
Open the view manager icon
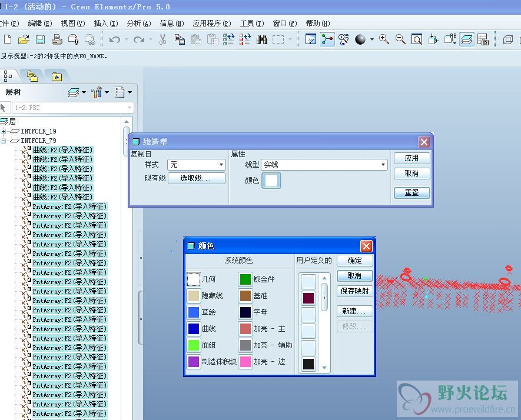[483, 39]
